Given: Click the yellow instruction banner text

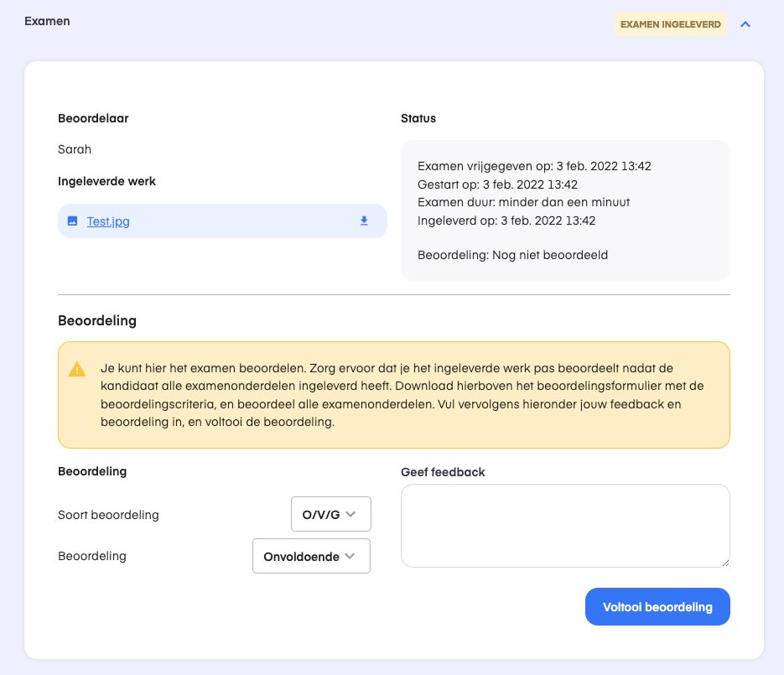Looking at the screenshot, I should coord(402,395).
